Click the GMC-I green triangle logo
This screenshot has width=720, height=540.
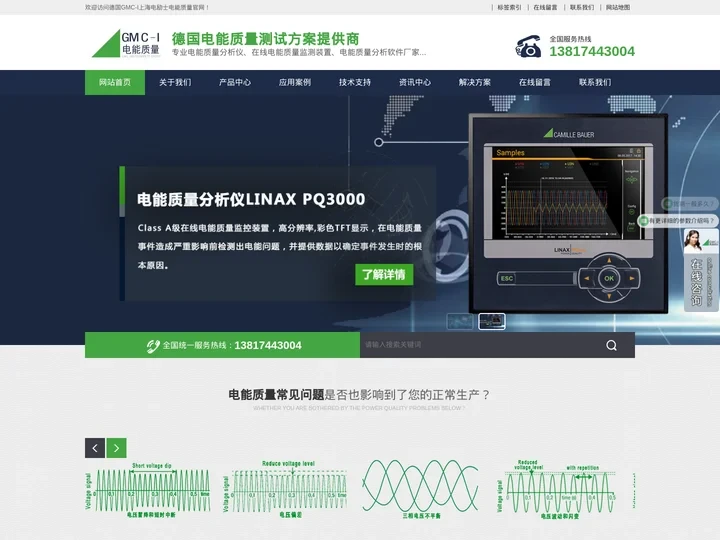[126, 44]
